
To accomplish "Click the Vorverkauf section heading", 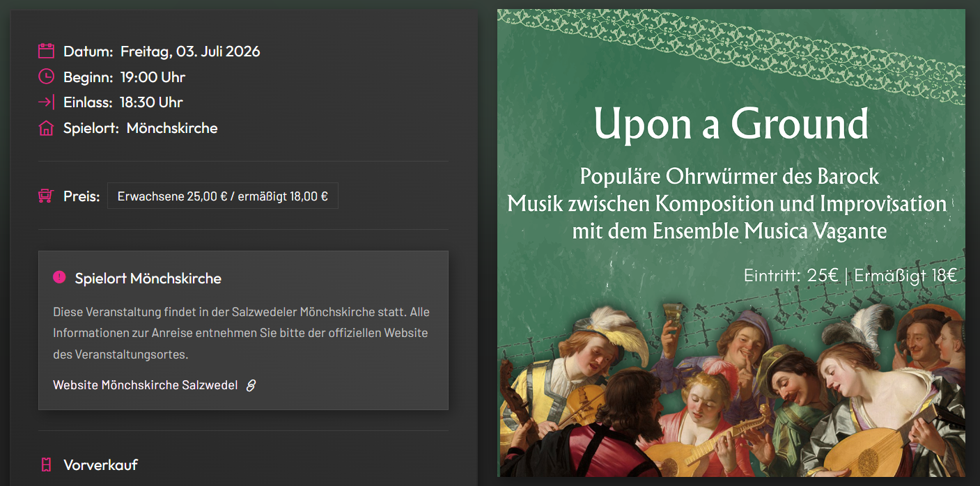I will [101, 464].
